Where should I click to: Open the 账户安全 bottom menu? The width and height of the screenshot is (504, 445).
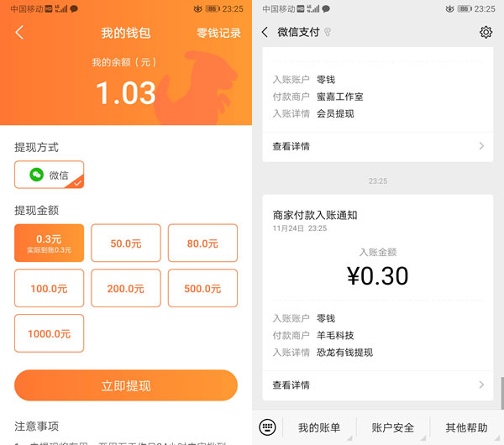tap(392, 427)
